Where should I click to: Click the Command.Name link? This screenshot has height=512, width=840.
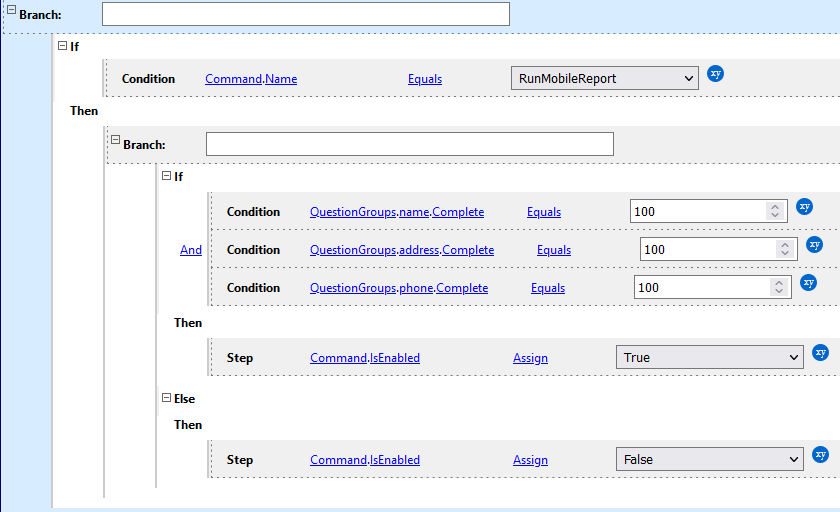pos(251,79)
